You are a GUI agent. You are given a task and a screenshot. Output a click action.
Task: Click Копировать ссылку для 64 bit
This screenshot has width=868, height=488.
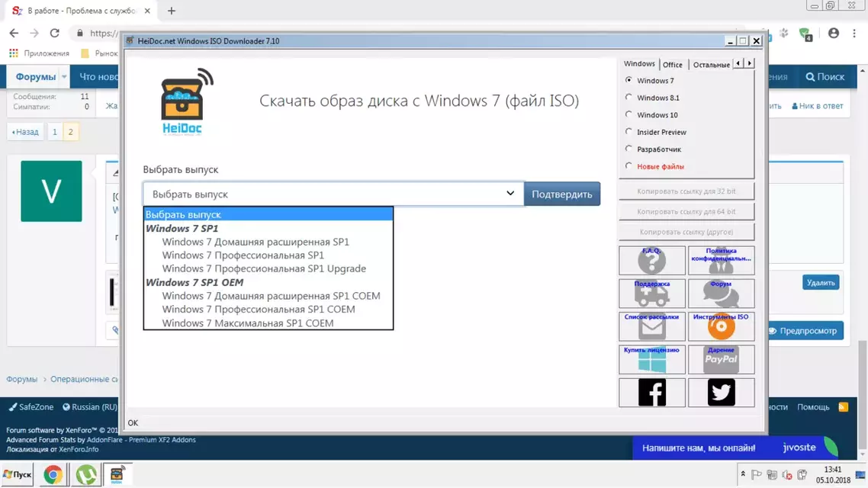pos(686,212)
